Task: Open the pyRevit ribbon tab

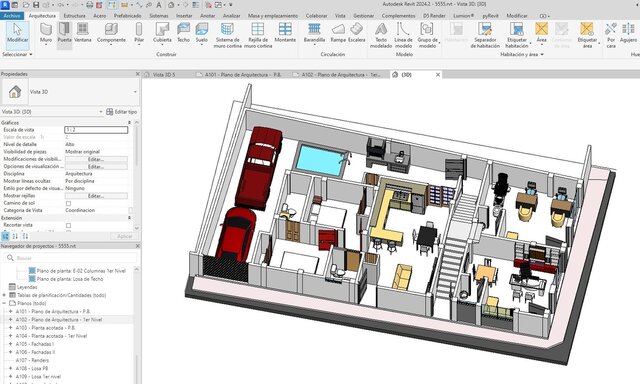Action: [490, 16]
